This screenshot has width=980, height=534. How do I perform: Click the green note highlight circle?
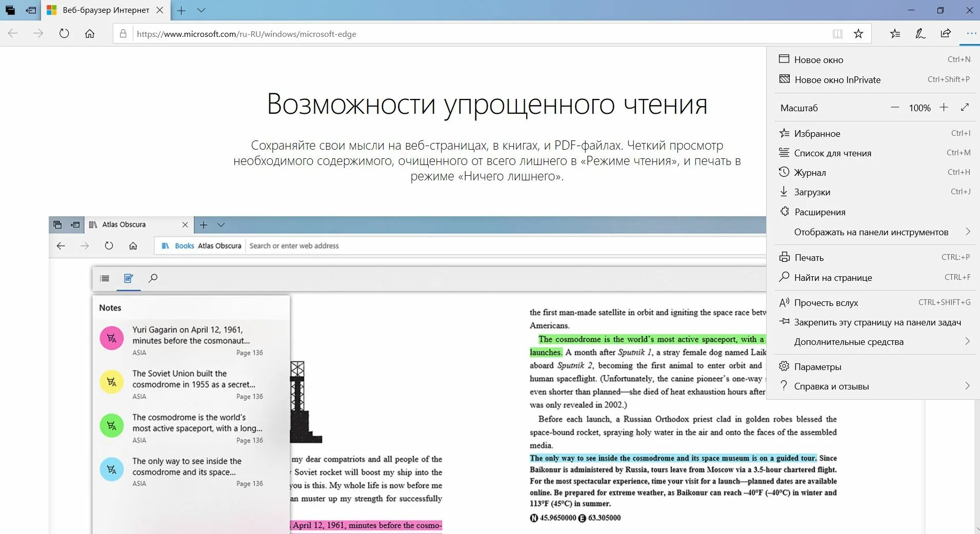click(112, 425)
